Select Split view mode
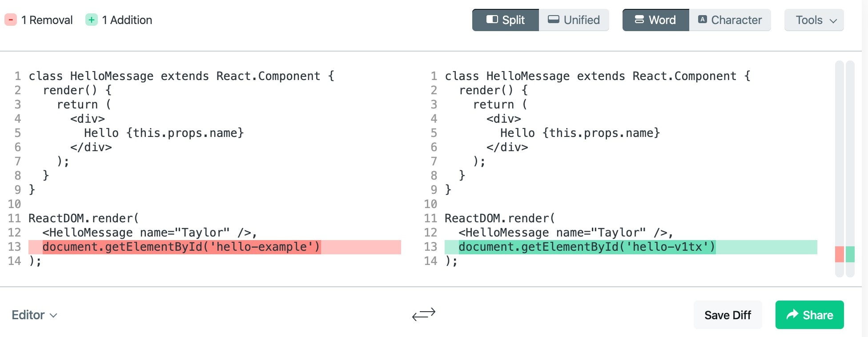This screenshot has height=337, width=868. [x=506, y=20]
